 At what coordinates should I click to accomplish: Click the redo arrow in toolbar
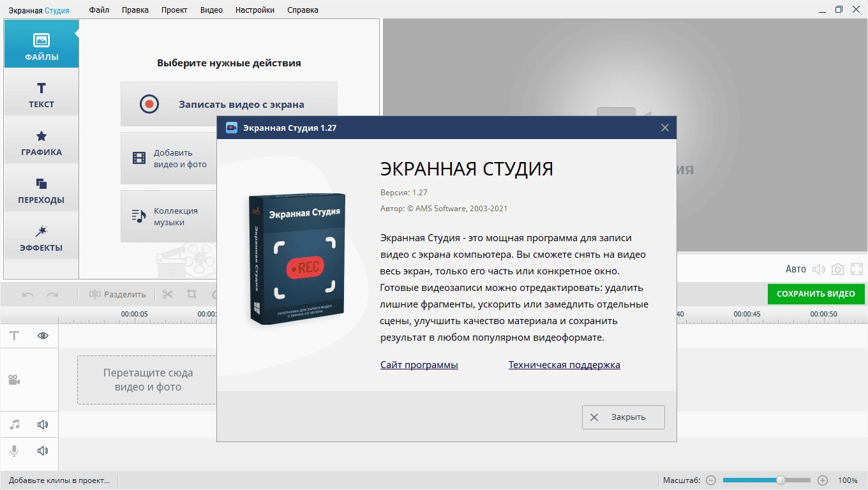click(52, 294)
